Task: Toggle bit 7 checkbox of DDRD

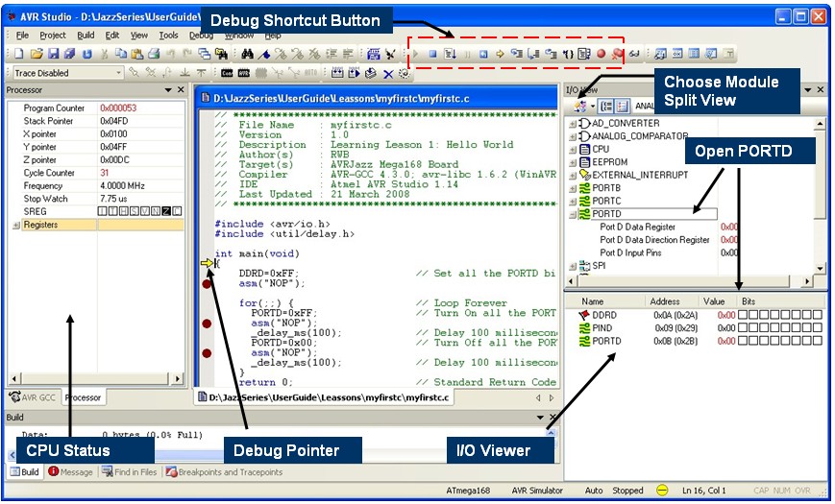Action: pyautogui.click(x=743, y=315)
